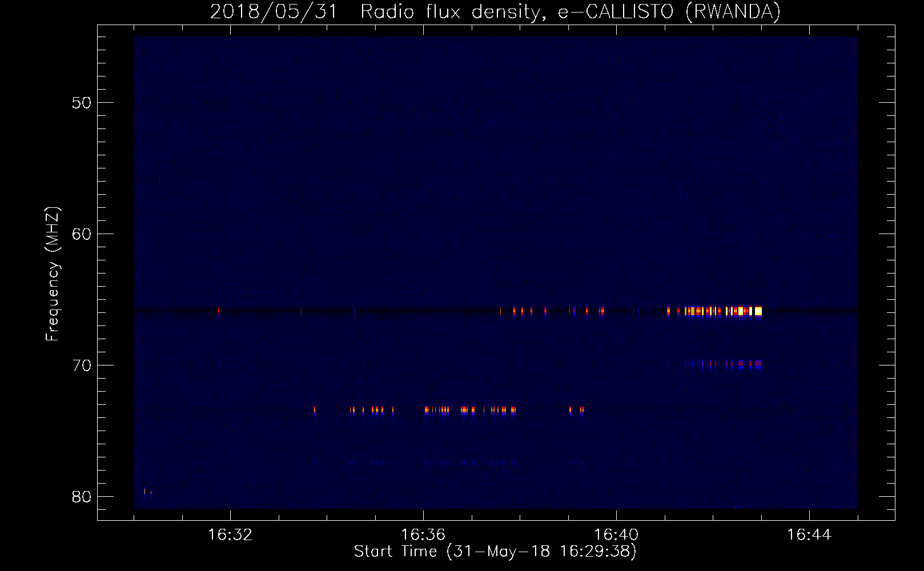This screenshot has width=924, height=571.
Task: Click the 16:44 time tick label
Action: click(809, 535)
